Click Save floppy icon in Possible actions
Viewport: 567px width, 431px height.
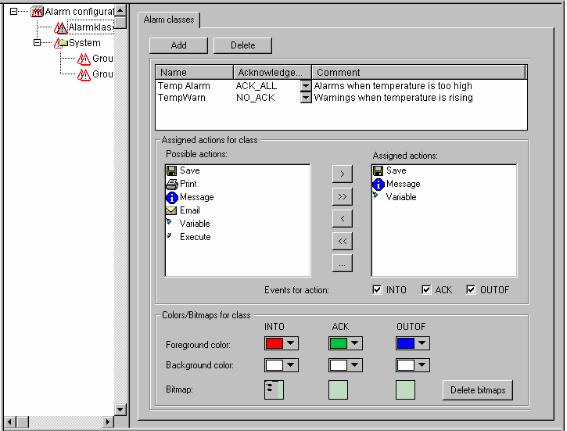(171, 171)
